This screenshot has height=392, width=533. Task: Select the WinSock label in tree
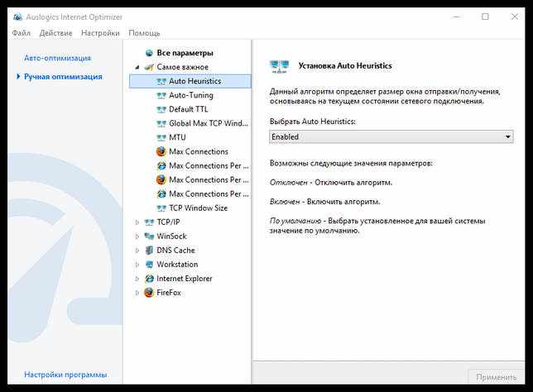(171, 236)
